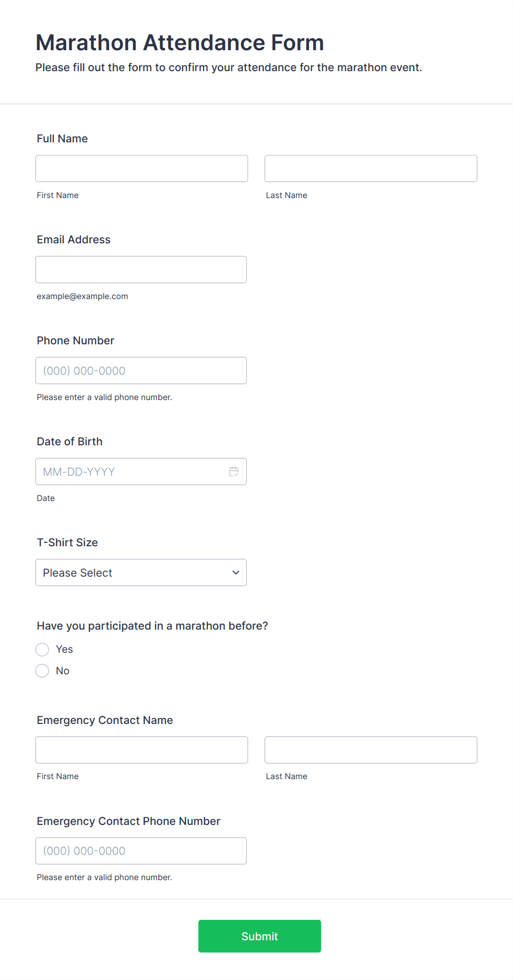Click the Email Address input box
The width and height of the screenshot is (513, 980).
coord(141,270)
